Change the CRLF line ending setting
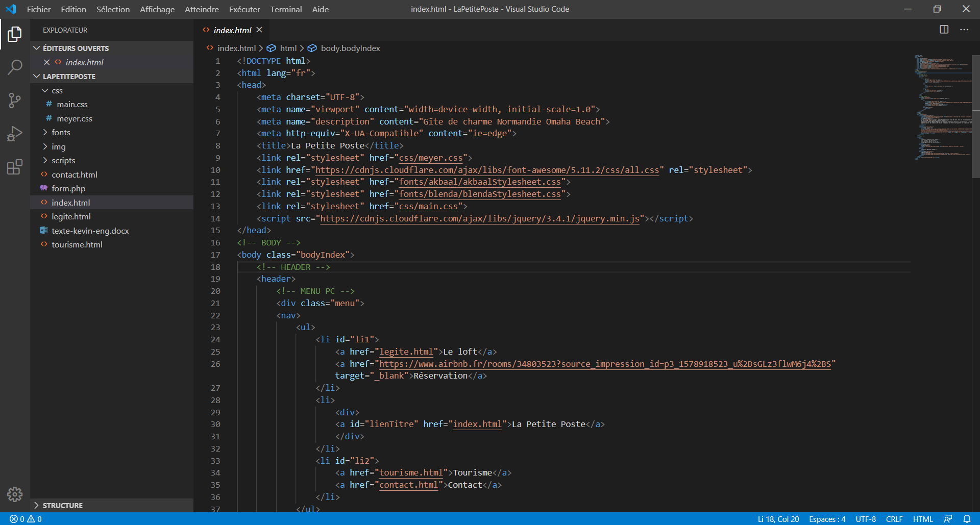 [894, 519]
